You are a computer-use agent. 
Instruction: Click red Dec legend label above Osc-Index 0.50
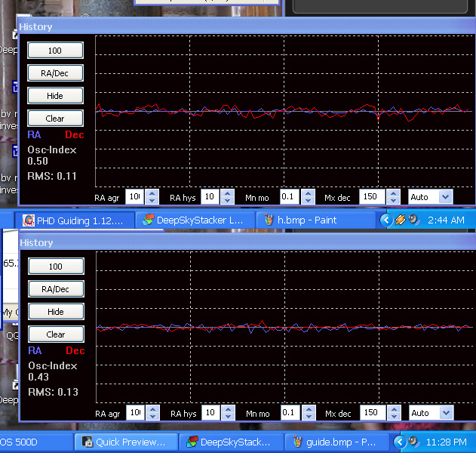tap(75, 135)
